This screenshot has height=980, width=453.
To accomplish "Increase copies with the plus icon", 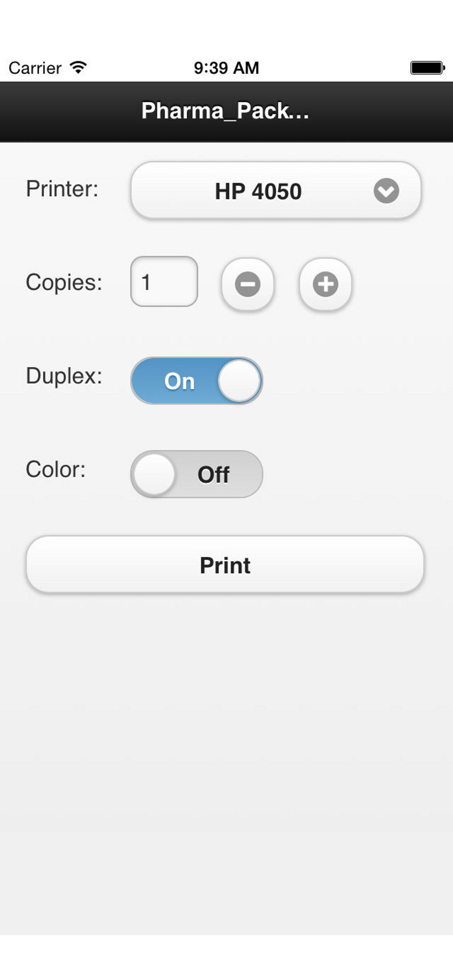I will click(x=325, y=284).
